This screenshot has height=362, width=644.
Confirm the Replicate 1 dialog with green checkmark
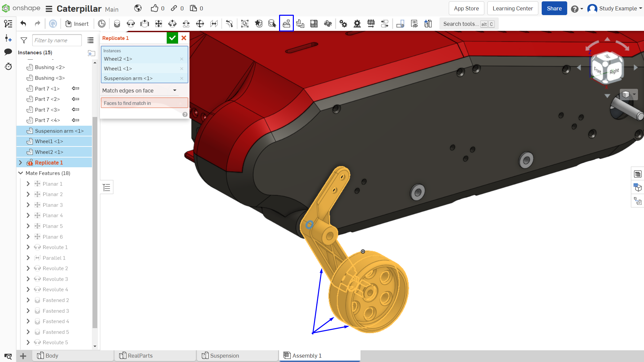tap(172, 38)
